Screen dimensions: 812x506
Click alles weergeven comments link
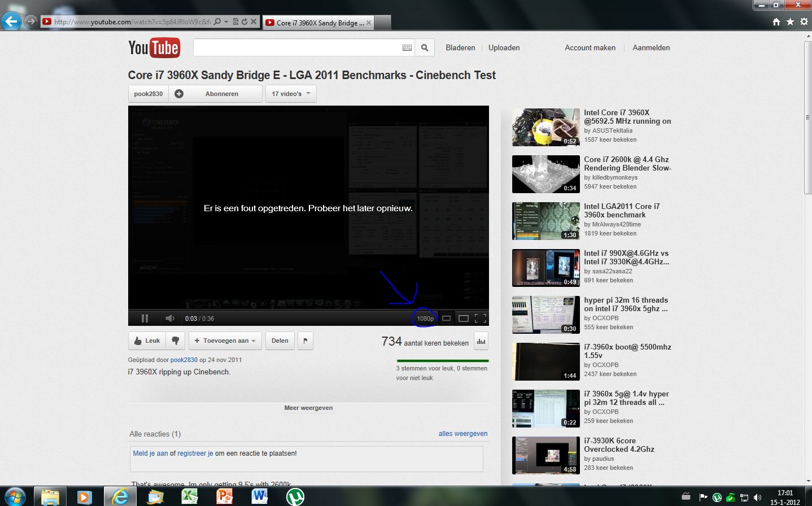click(463, 434)
